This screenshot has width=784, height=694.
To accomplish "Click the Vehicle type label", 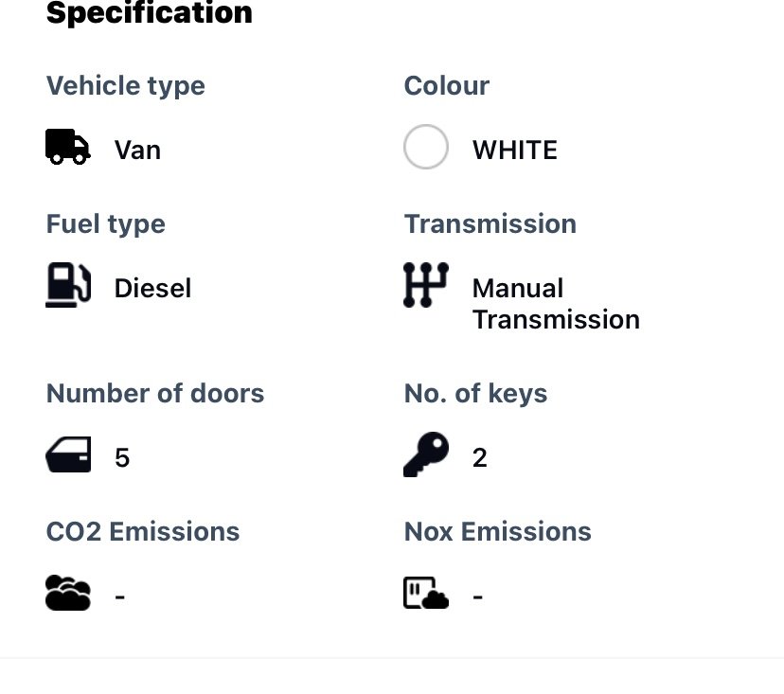I will (126, 86).
